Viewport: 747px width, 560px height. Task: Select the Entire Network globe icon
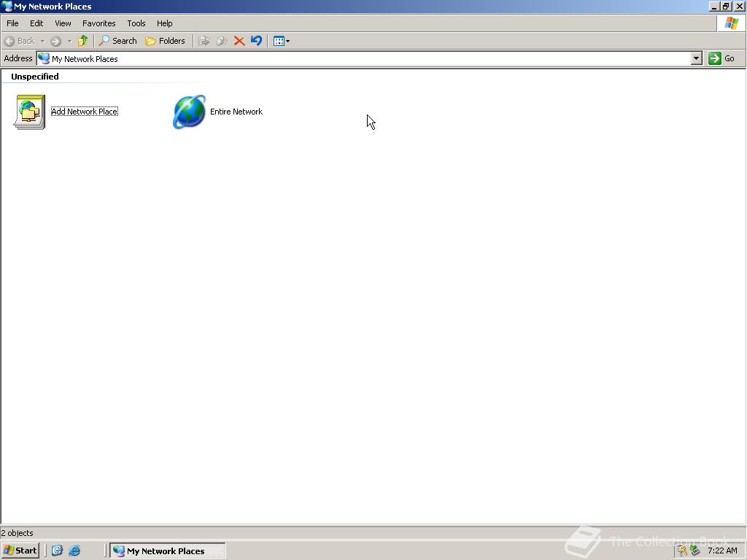pos(189,112)
